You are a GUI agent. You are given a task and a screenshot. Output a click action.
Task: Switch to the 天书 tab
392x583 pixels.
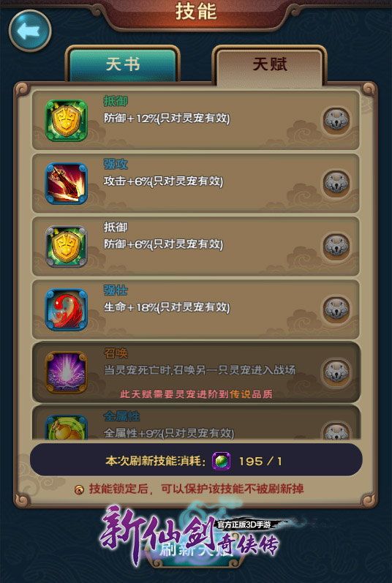point(123,64)
